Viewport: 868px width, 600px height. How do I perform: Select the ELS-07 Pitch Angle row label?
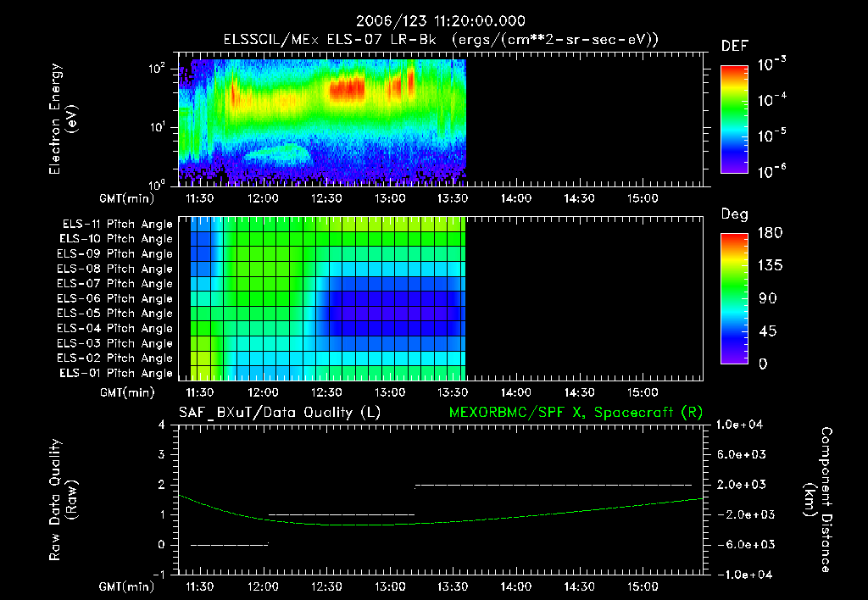115,284
